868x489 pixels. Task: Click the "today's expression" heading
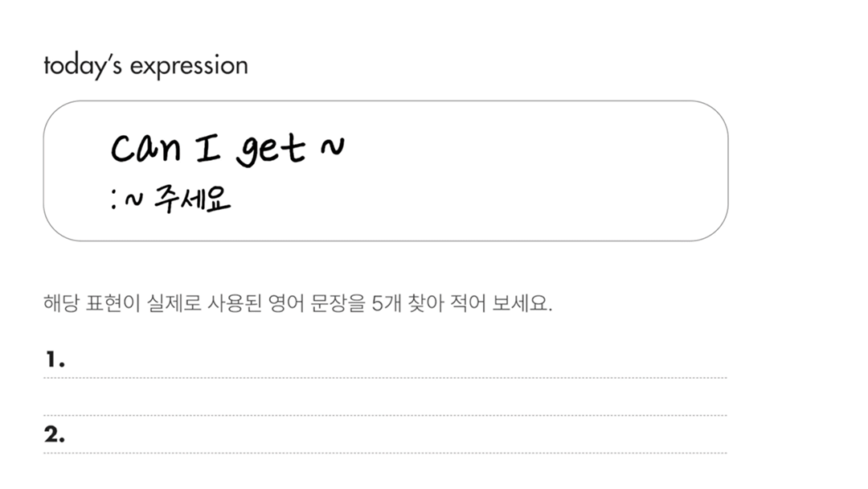point(145,65)
